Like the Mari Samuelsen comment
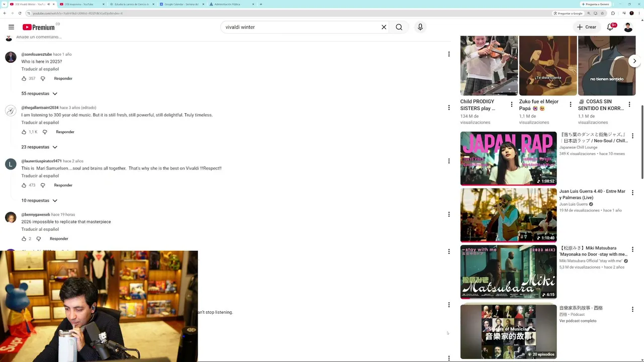 pyautogui.click(x=24, y=185)
